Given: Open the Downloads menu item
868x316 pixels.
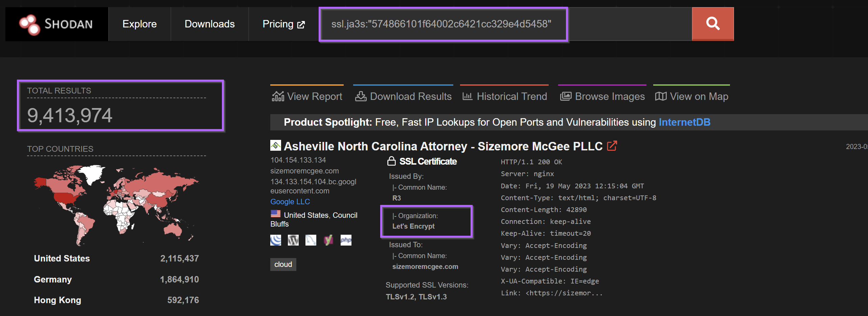Looking at the screenshot, I should pyautogui.click(x=210, y=24).
